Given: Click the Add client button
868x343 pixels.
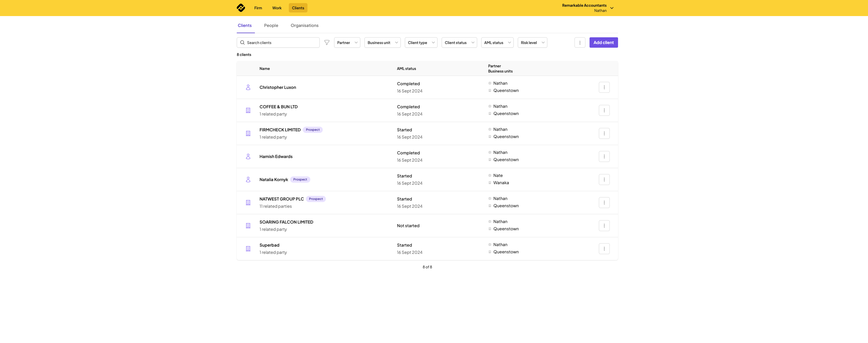Looking at the screenshot, I should coord(603,42).
